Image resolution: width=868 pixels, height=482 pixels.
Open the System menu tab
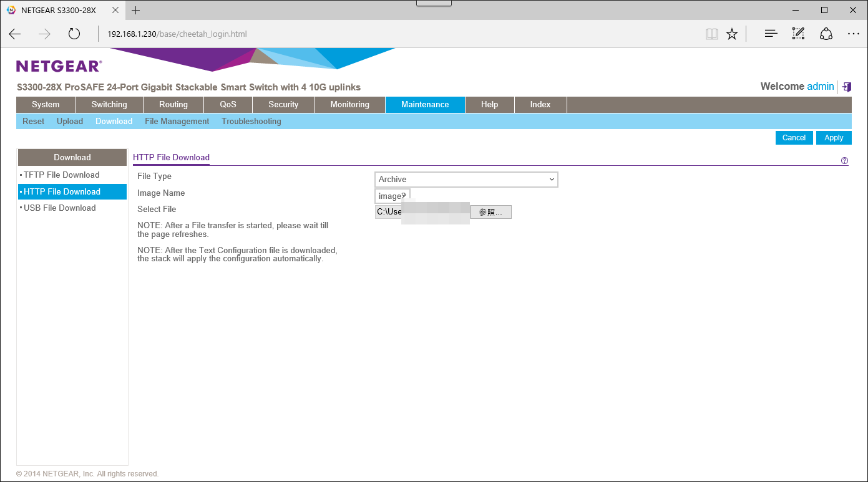[46, 105]
